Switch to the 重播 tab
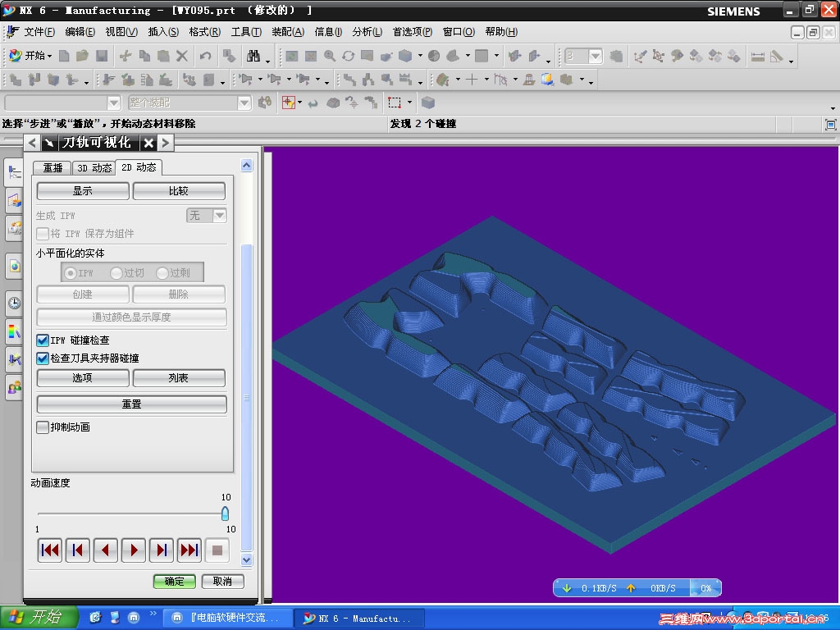This screenshot has width=840, height=630. click(x=52, y=167)
